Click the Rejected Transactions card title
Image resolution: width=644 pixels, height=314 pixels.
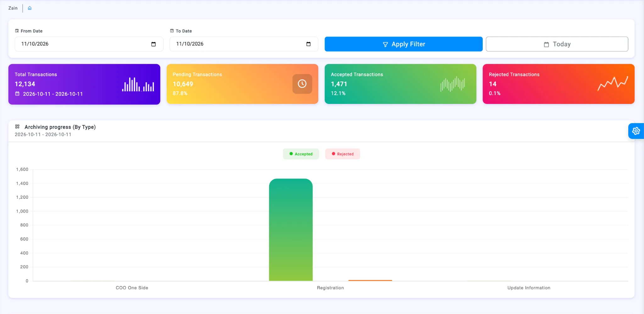[x=514, y=74]
